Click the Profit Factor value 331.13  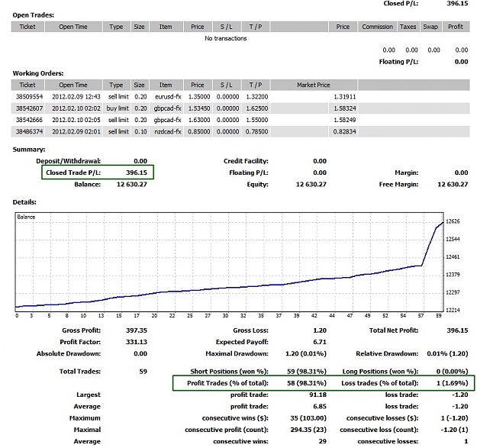[x=137, y=342]
